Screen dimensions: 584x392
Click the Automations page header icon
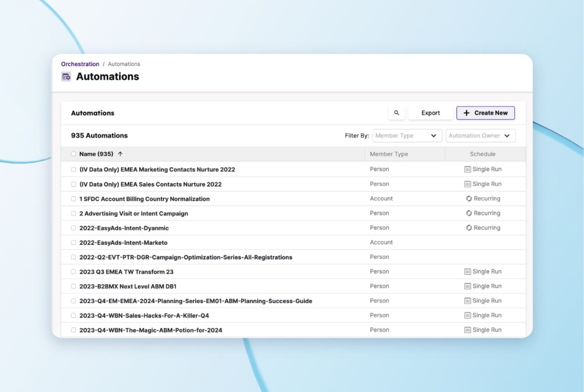(66, 77)
